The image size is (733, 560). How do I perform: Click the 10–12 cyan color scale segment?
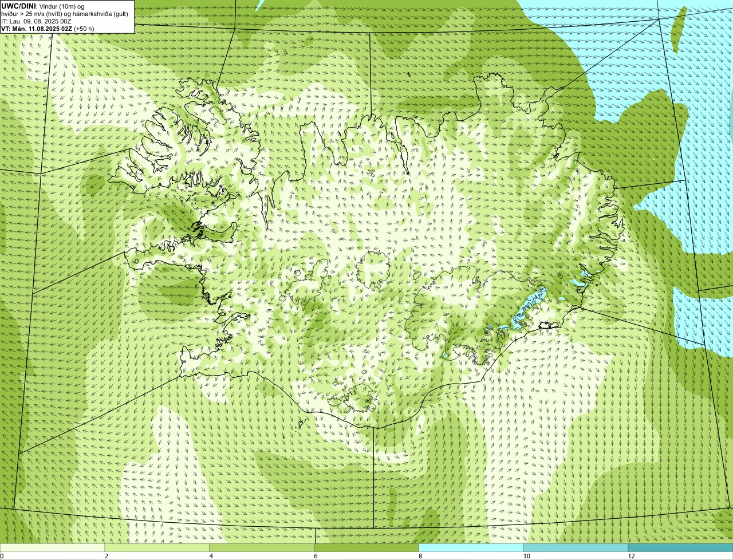point(576,548)
